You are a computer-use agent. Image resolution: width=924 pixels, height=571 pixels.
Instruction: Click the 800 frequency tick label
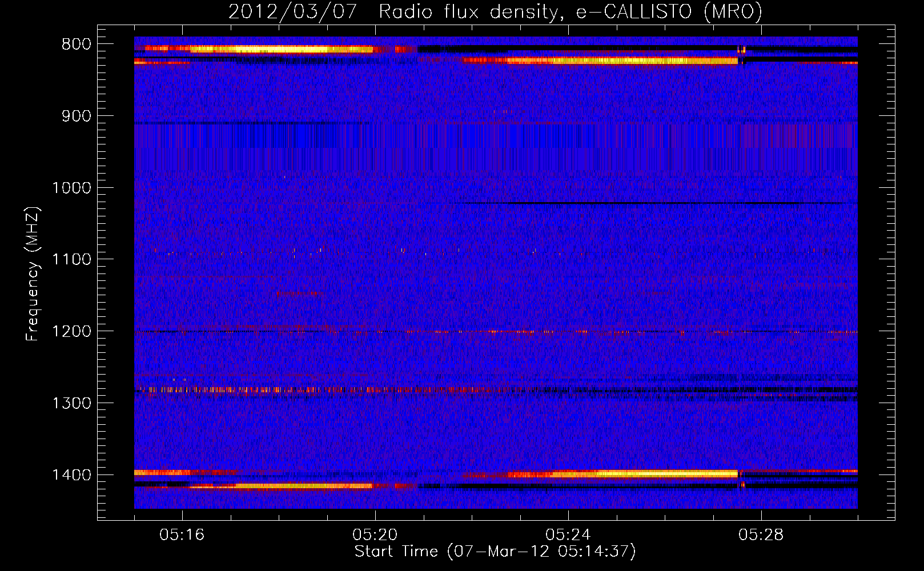76,45
